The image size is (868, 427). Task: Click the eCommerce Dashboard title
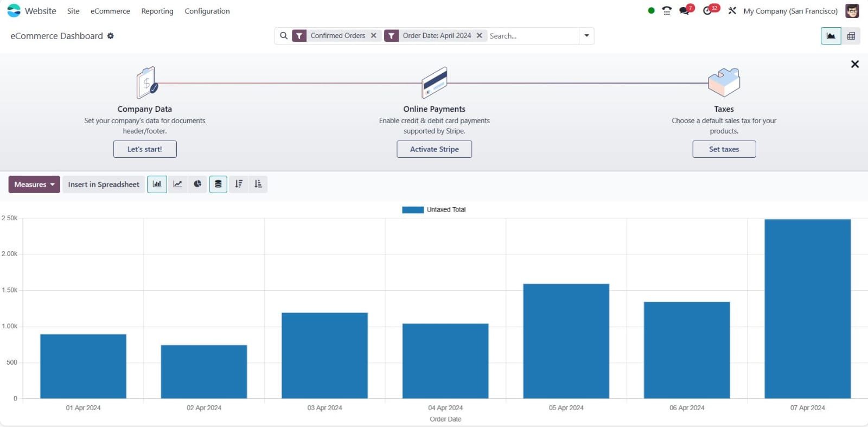click(x=56, y=36)
